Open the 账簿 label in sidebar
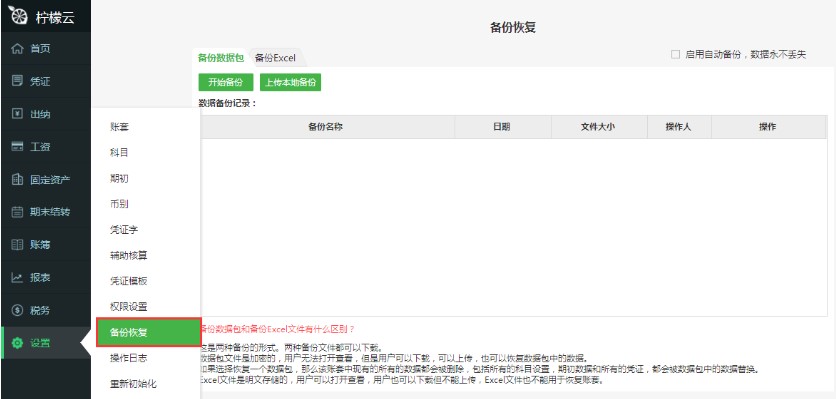This screenshot has width=836, height=399. [40, 245]
